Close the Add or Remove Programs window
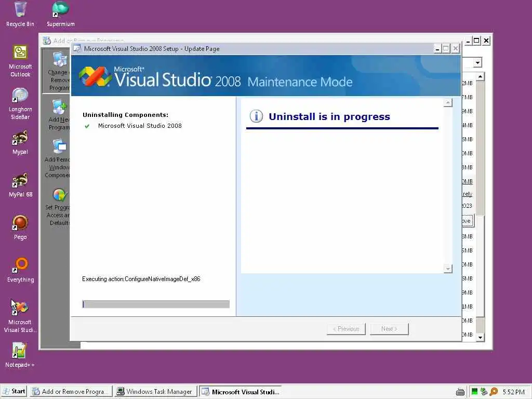 (x=486, y=41)
